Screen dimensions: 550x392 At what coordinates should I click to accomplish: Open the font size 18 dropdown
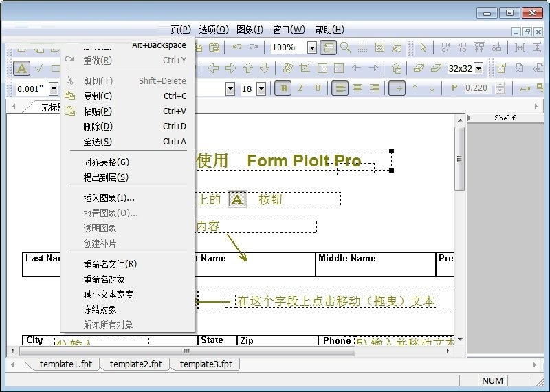pyautogui.click(x=261, y=89)
